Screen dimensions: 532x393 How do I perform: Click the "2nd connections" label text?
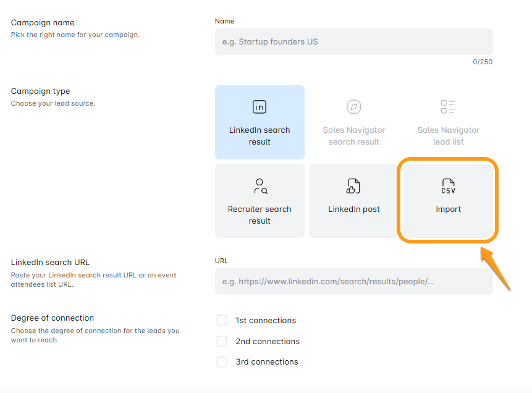[268, 342]
